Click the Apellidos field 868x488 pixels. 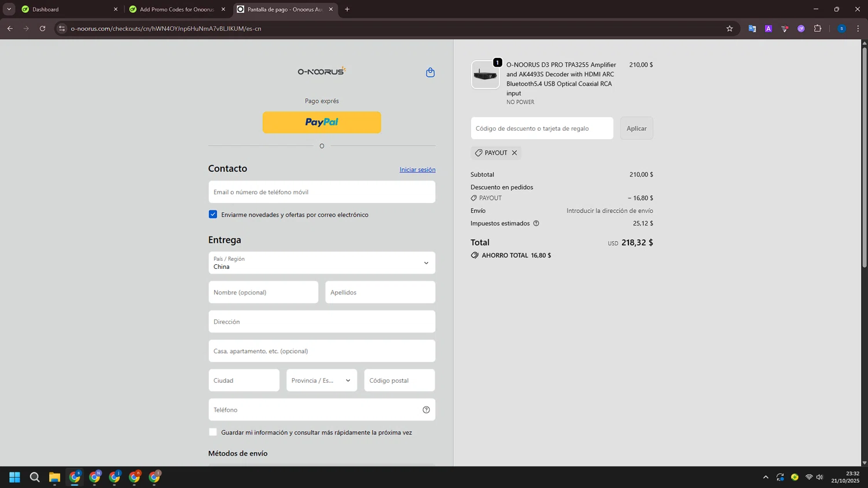pyautogui.click(x=380, y=292)
